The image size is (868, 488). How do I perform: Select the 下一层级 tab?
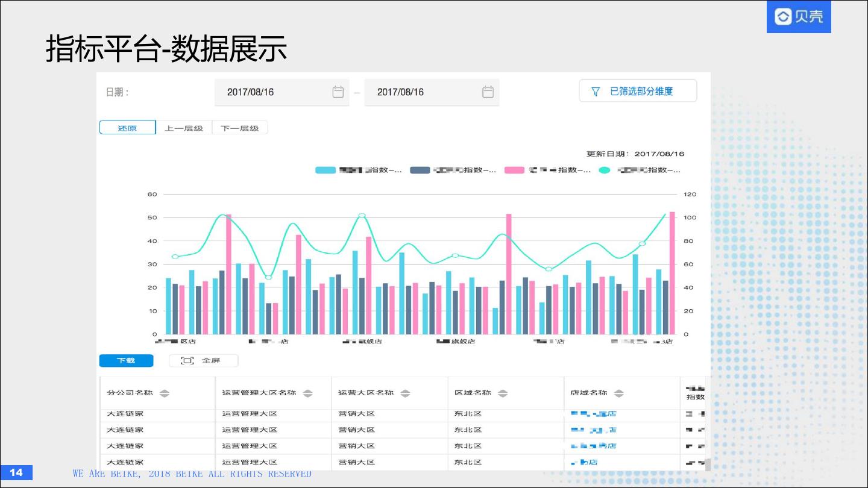239,128
